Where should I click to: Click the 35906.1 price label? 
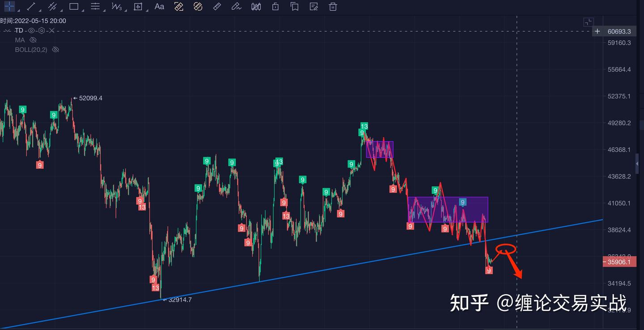[619, 262]
